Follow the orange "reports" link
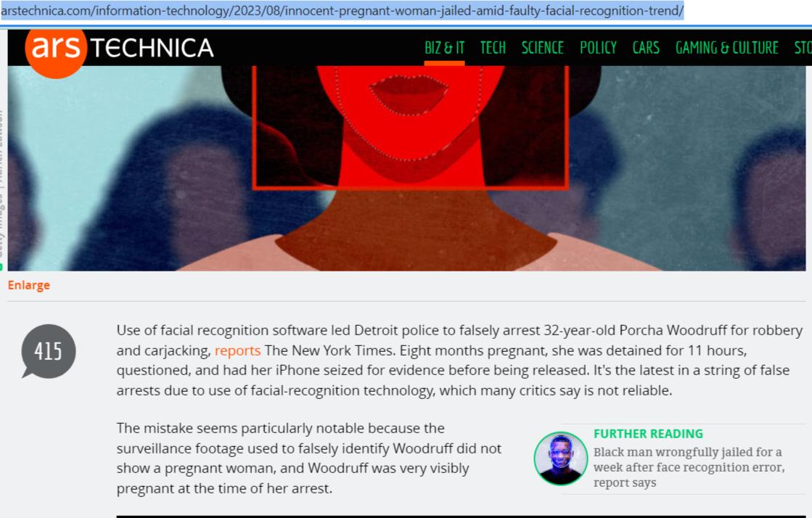The width and height of the screenshot is (812, 518). point(237,350)
